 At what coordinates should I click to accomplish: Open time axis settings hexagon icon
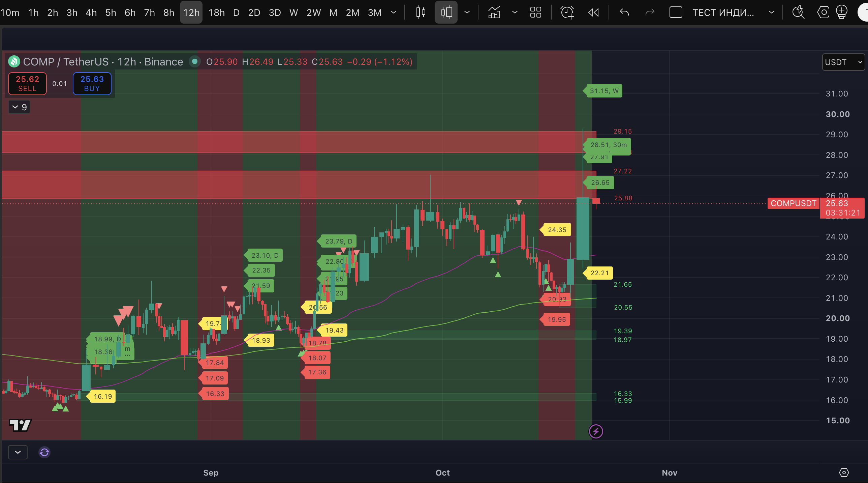coord(844,473)
